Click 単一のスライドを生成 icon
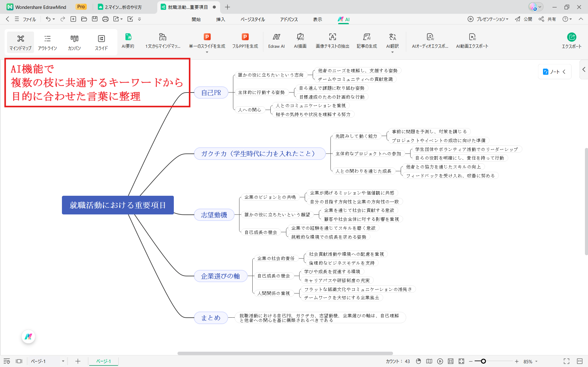Screen dimensions: 588x367 [x=207, y=37]
